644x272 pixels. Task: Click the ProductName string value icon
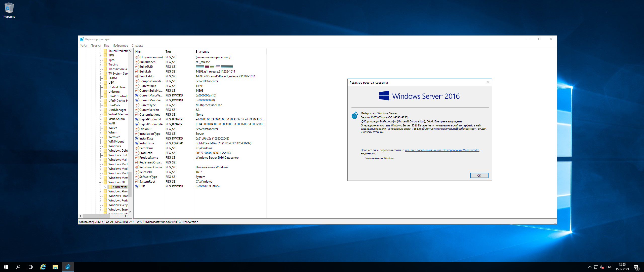pyautogui.click(x=137, y=157)
